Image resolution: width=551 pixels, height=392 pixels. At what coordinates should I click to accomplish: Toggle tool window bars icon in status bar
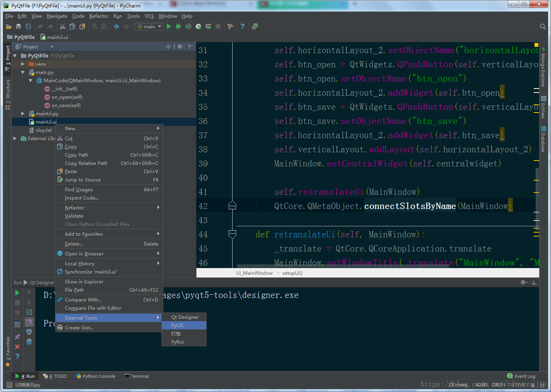click(9, 385)
